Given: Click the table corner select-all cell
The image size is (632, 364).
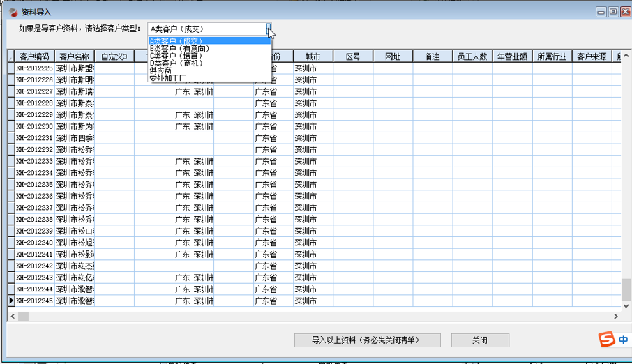Looking at the screenshot, I should [x=11, y=56].
